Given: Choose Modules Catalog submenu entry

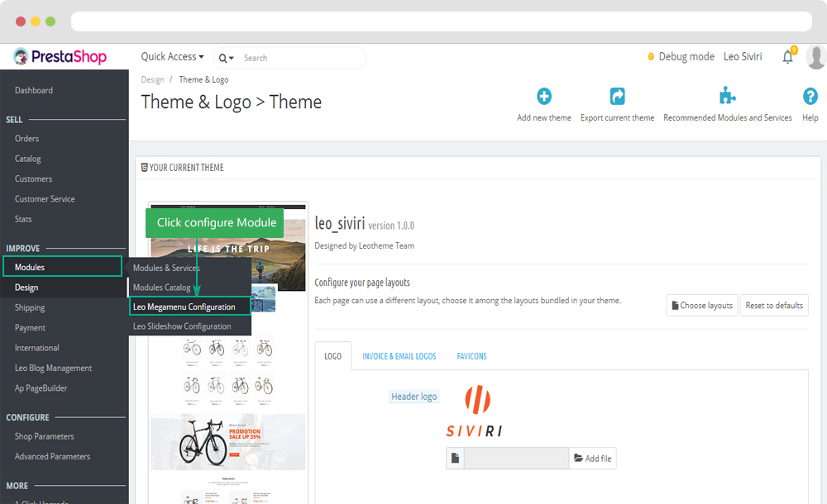Looking at the screenshot, I should point(162,288).
